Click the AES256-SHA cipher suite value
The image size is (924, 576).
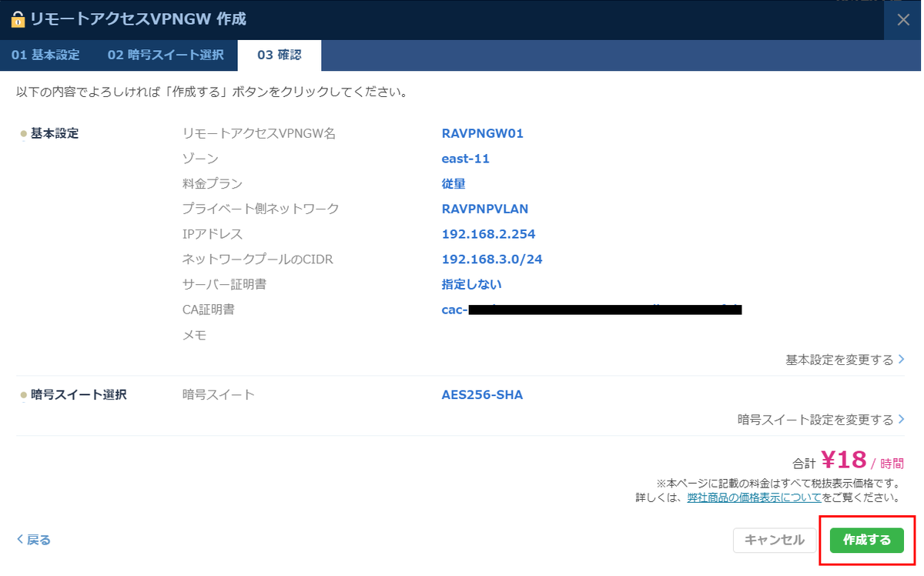click(482, 394)
